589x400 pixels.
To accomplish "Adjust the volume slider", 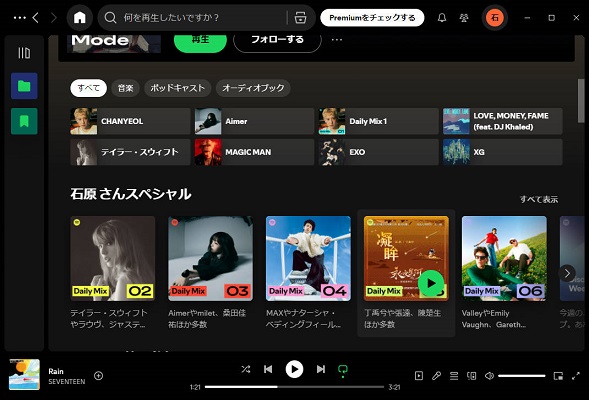I will [521, 376].
